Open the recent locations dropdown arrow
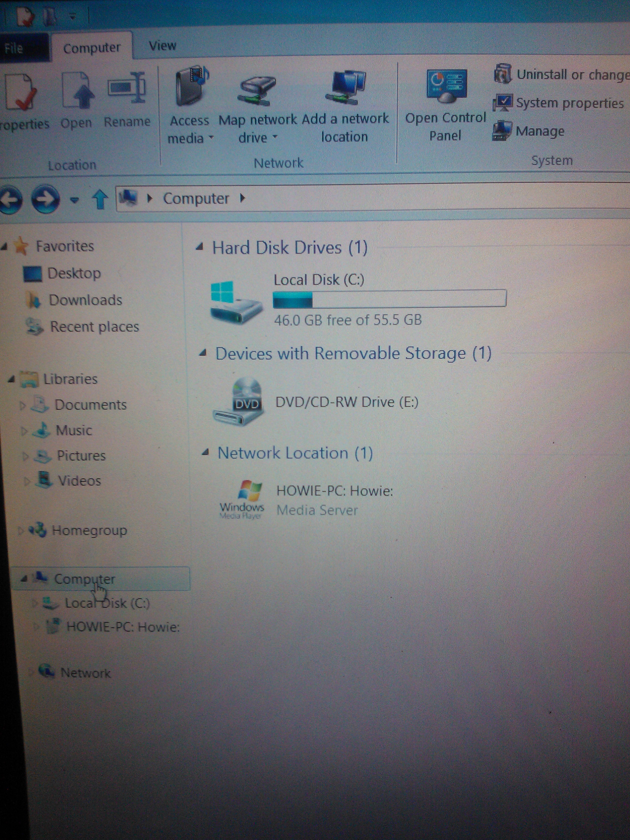Image resolution: width=630 pixels, height=840 pixels. [74, 200]
